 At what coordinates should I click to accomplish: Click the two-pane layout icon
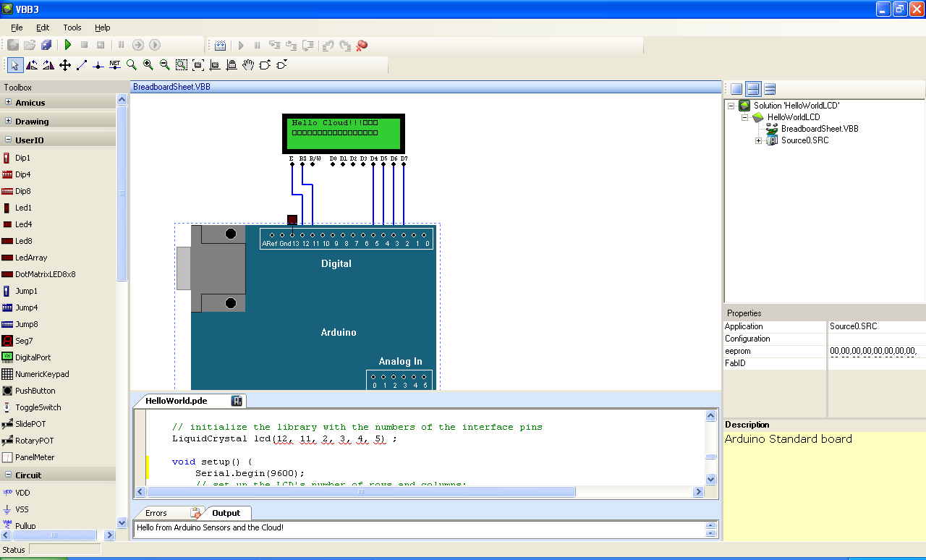tap(753, 89)
